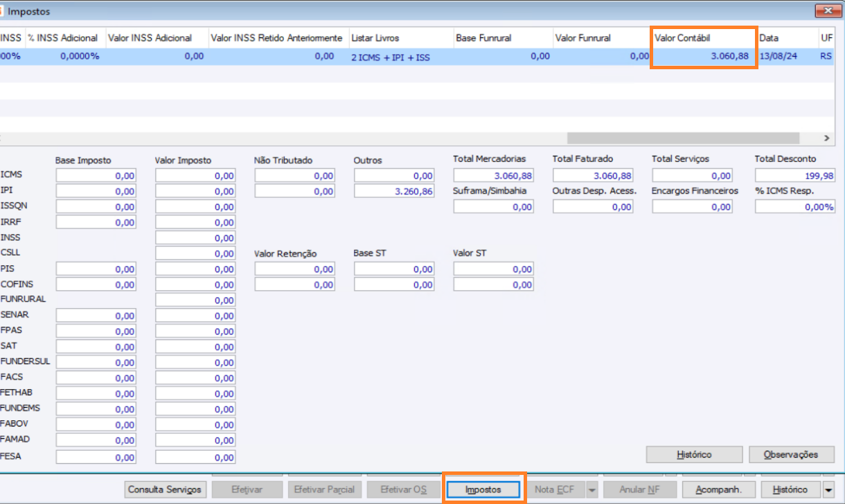Click the ICMS Não Tributado field
The width and height of the screenshot is (845, 504).
point(295,176)
